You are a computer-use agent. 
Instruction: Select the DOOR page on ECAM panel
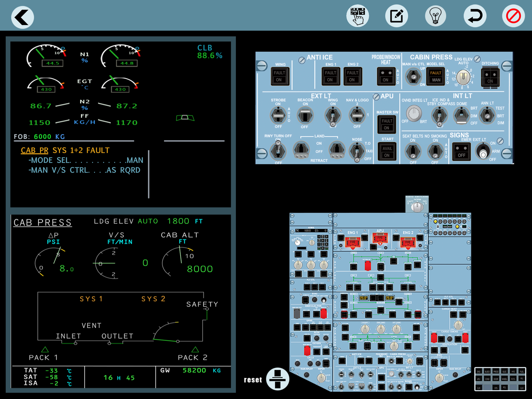pos(496,379)
